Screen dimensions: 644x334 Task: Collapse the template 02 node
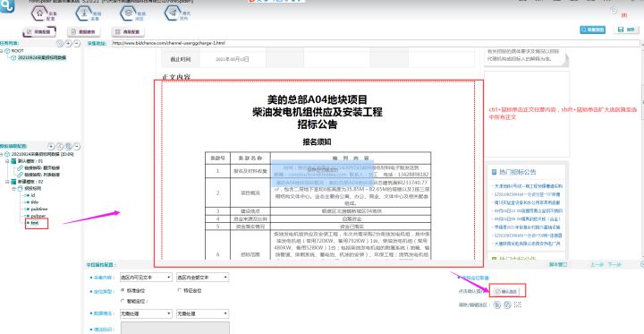(x=7, y=182)
